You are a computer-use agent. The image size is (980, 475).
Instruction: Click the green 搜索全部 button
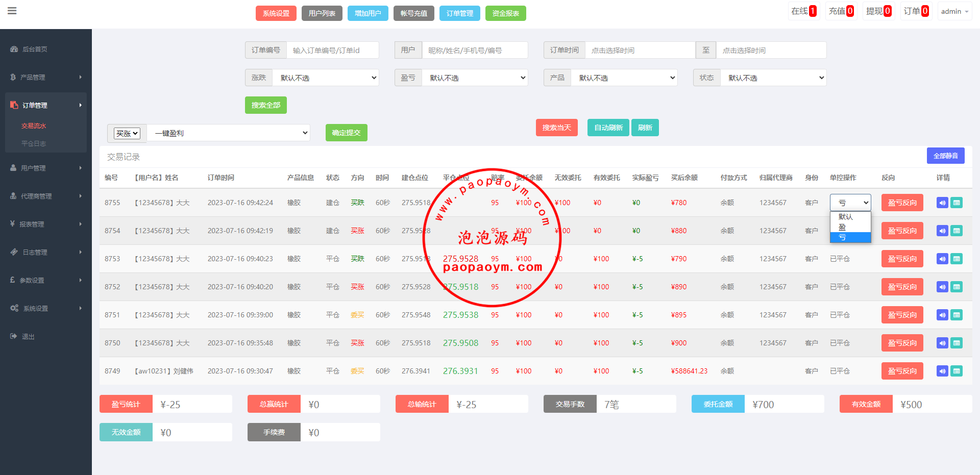(x=265, y=105)
